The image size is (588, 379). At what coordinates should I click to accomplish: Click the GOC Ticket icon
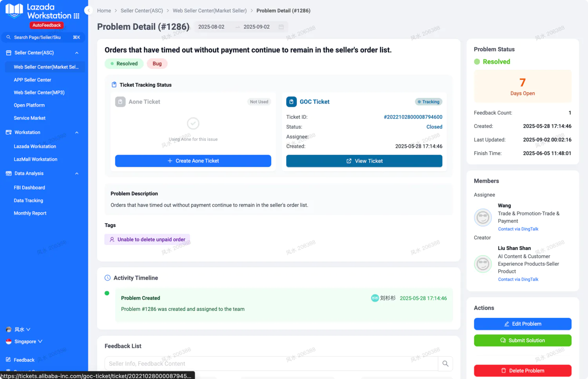tap(291, 102)
